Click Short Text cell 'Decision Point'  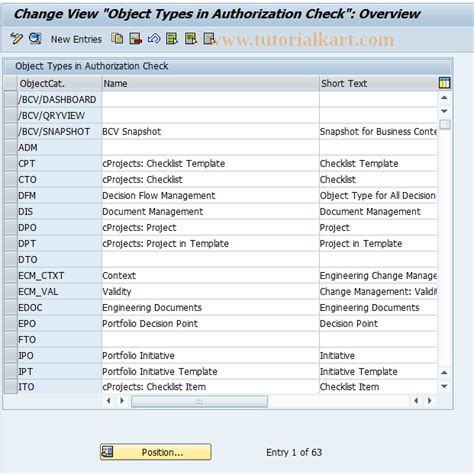(378, 323)
